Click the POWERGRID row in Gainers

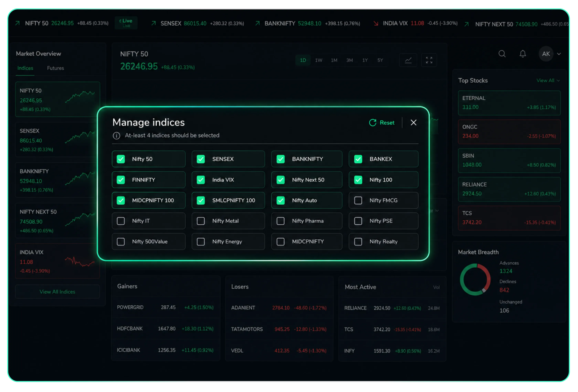[x=165, y=308]
